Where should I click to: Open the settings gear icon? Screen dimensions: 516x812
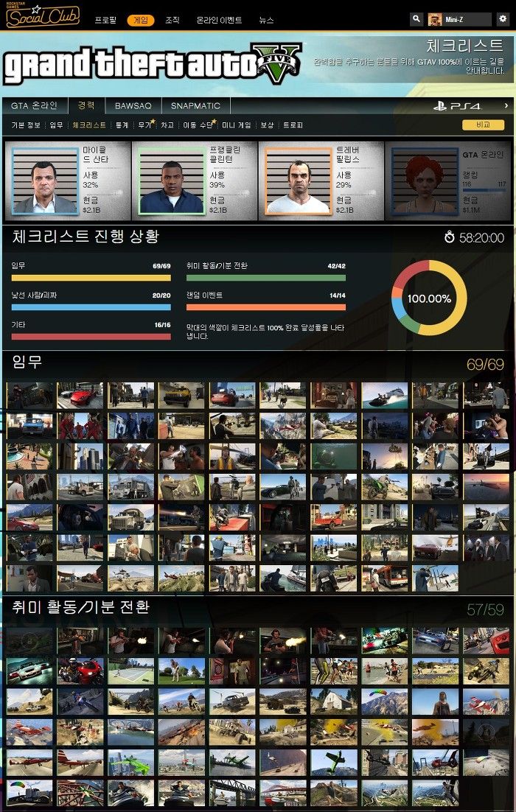[x=503, y=18]
